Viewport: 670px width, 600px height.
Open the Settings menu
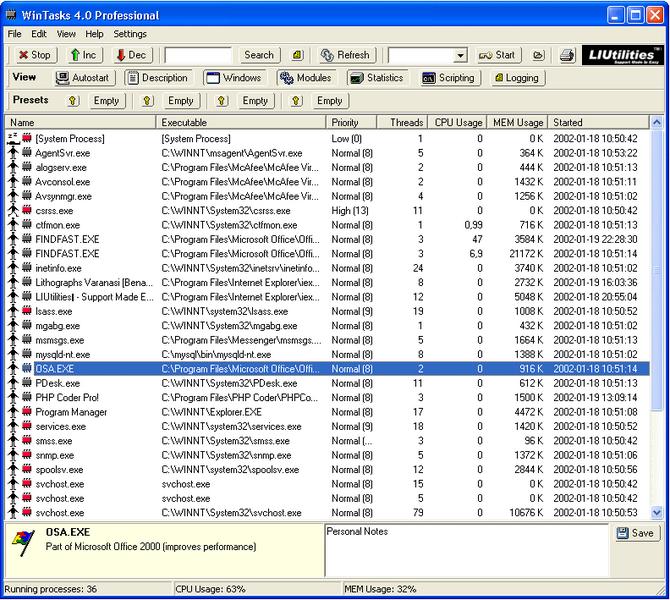click(x=130, y=34)
